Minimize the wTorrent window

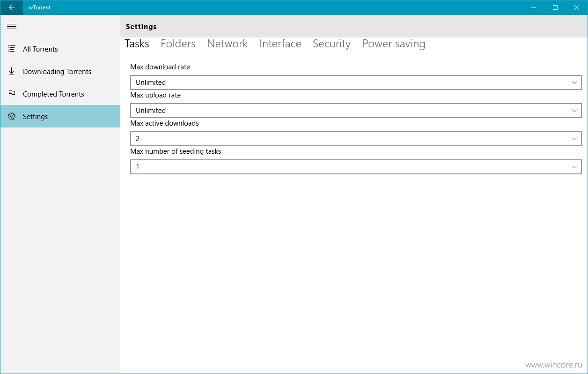(x=534, y=7)
